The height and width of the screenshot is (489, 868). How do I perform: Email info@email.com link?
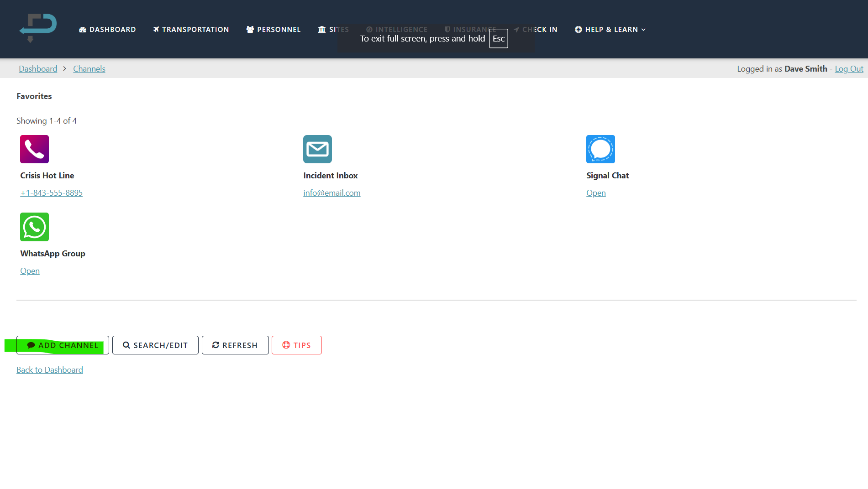(332, 193)
